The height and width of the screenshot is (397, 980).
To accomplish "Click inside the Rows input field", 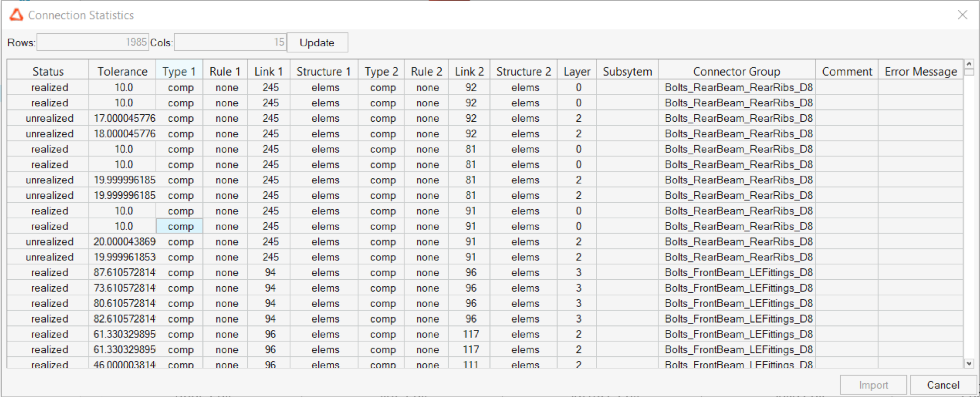I will 92,42.
